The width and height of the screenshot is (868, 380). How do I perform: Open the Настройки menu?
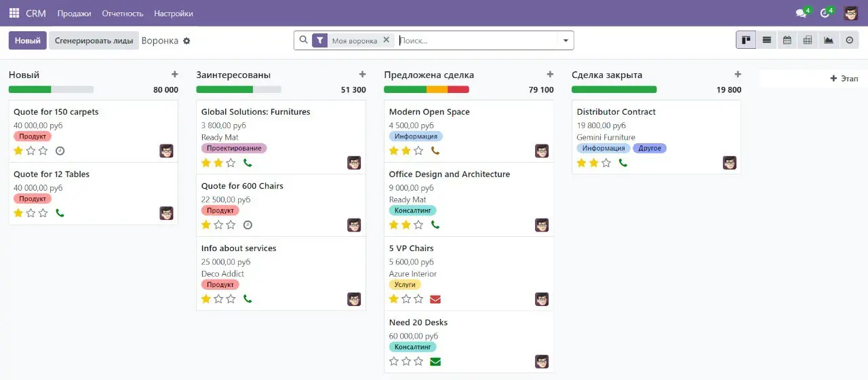(174, 13)
